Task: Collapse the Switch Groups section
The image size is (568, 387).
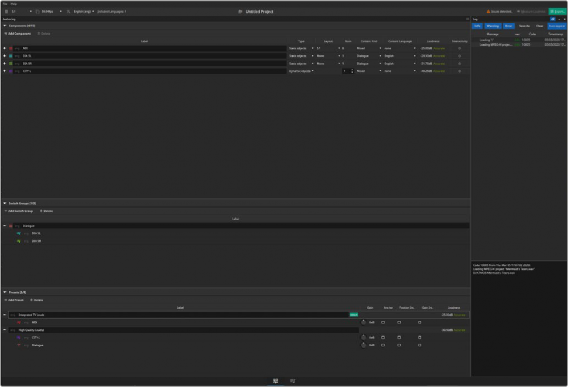Action: 5,203
